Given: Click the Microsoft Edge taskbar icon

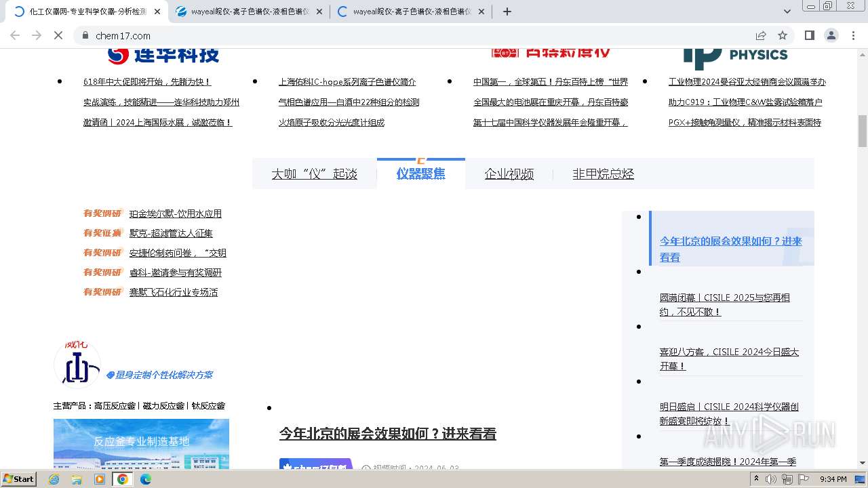Looking at the screenshot, I should tap(146, 479).
